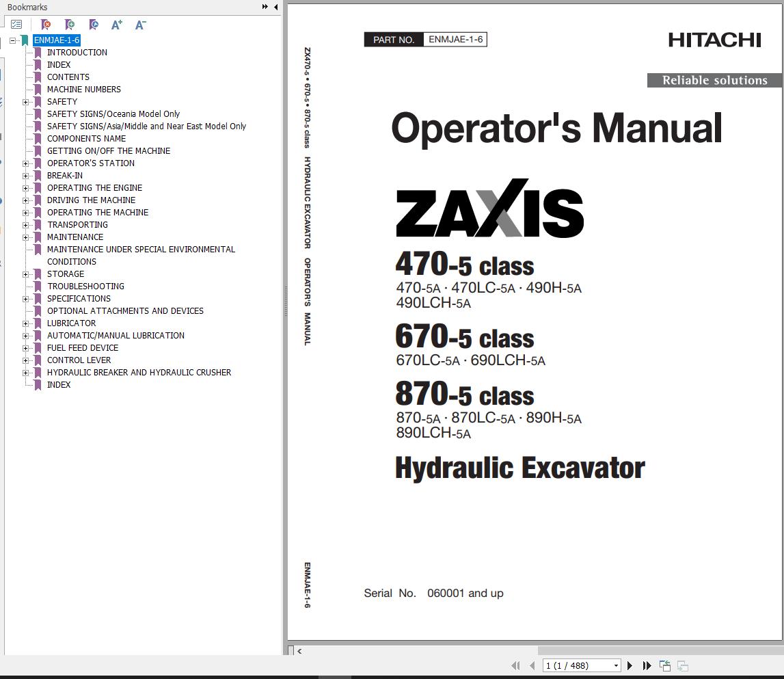This screenshot has height=679, width=784.
Task: Expand OPERATING THE MACHINE bookmark
Action: [25, 213]
